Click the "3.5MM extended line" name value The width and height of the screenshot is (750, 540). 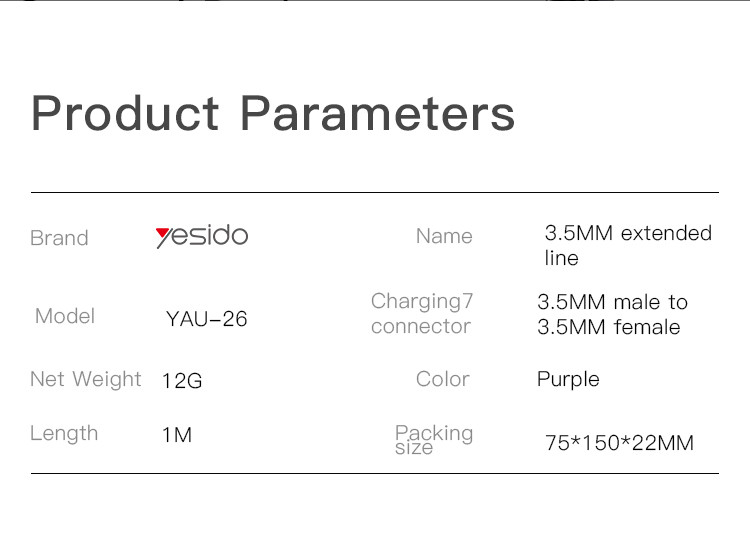(627, 245)
